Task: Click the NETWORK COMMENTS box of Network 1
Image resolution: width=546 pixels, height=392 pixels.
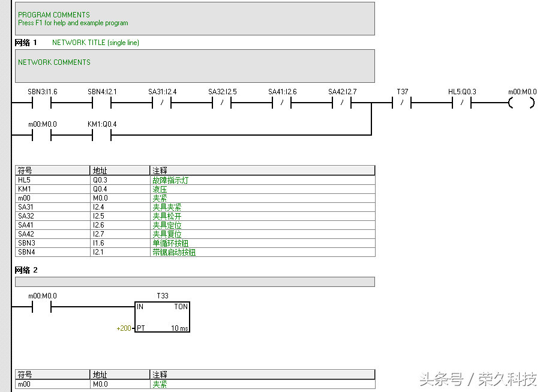Action: [x=194, y=66]
